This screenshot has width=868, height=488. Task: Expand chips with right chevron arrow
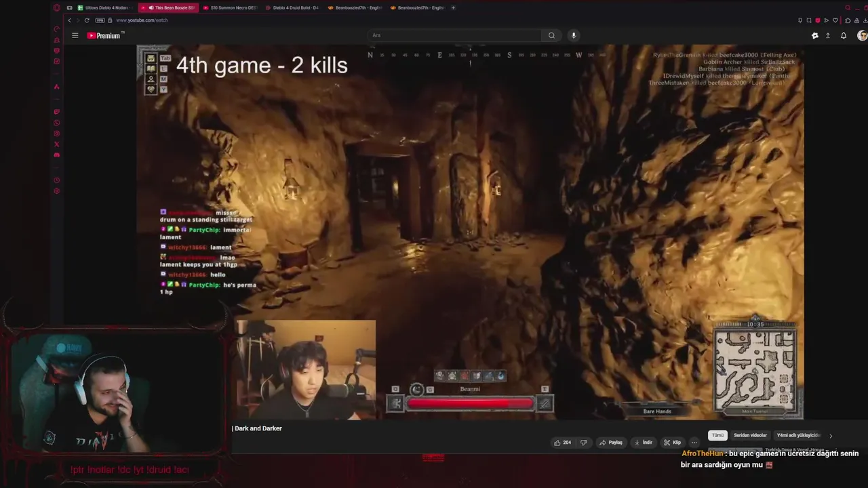(831, 436)
